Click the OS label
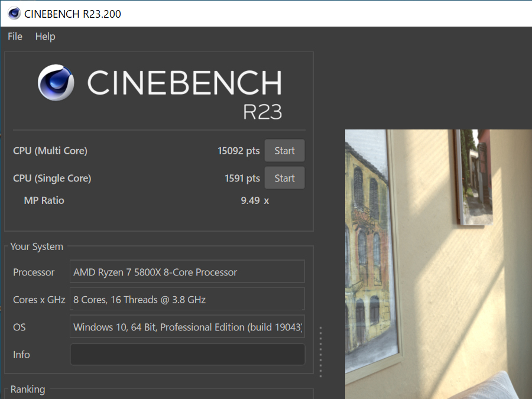Viewport: 532px width, 399px height. [20, 327]
